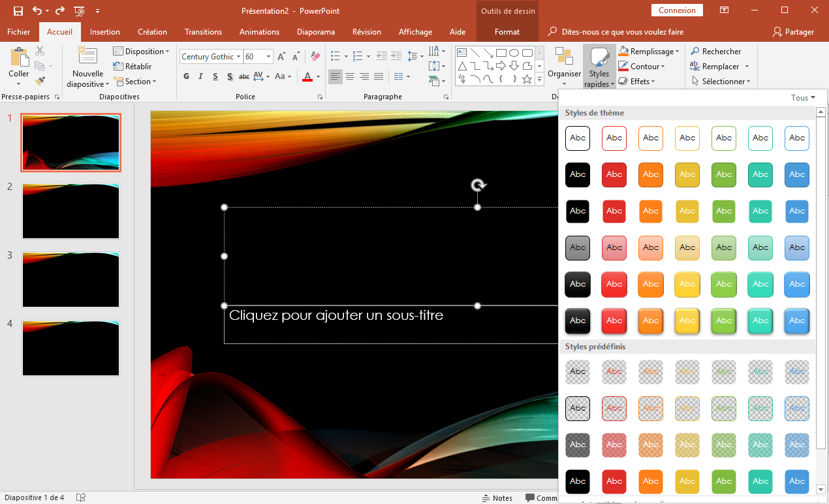Click Rechercher search tool
This screenshot has width=829, height=504.
click(715, 52)
